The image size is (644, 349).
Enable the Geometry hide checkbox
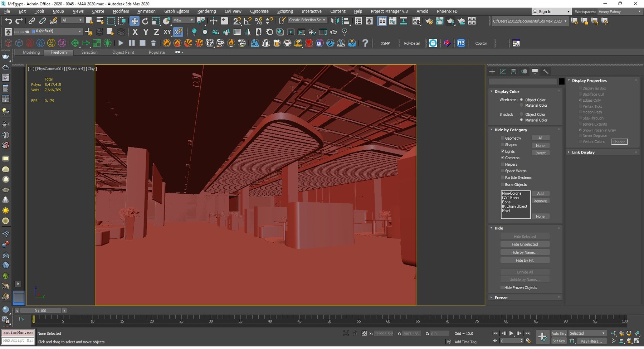[503, 138]
